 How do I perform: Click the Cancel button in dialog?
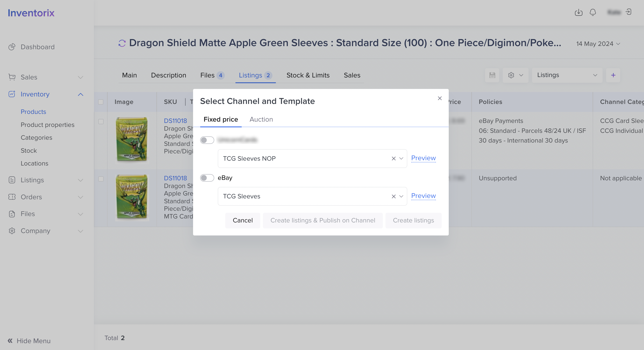coord(242,220)
